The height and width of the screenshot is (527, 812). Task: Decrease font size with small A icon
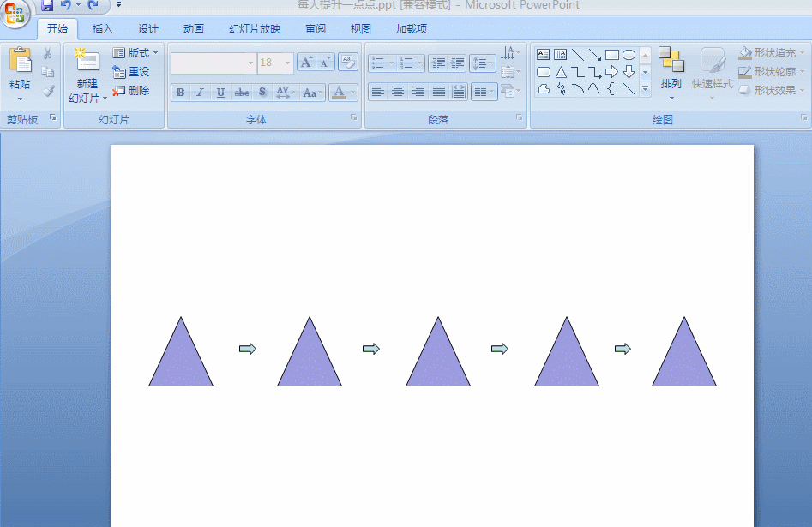[325, 63]
